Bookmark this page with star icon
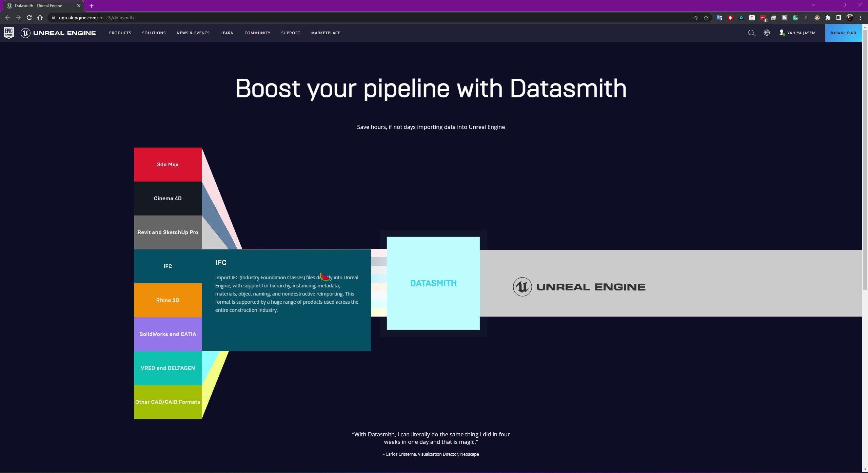The image size is (868, 473). tap(706, 18)
